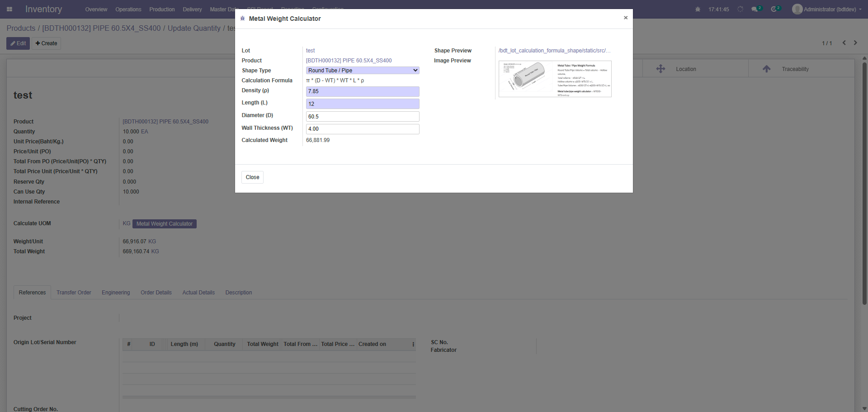
Task: Go to the previous record using pager arrow
Action: (844, 43)
